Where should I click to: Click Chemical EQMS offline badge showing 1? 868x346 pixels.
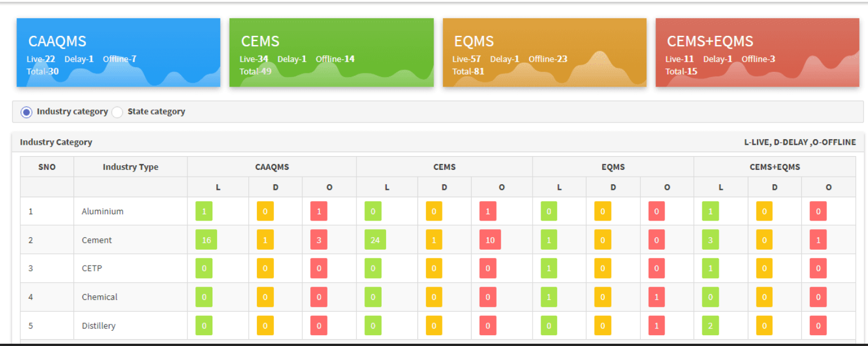[x=656, y=298]
